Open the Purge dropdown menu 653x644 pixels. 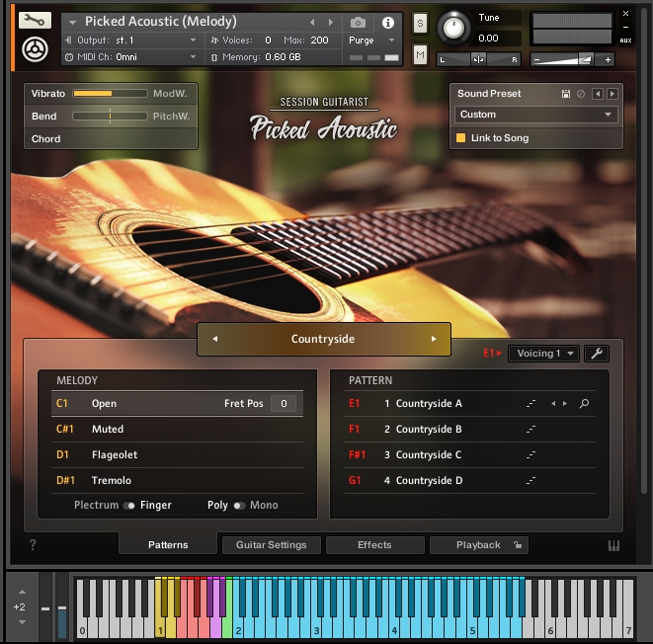coord(371,40)
